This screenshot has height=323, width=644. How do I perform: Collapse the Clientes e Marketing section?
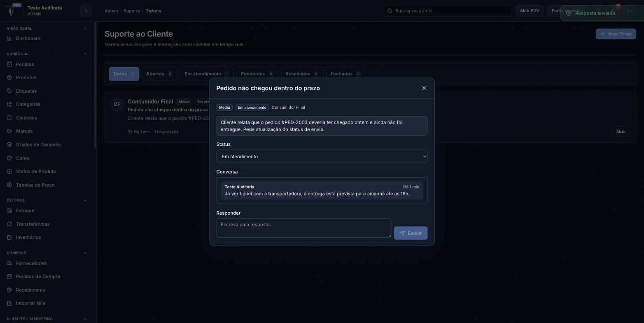pyautogui.click(x=85, y=319)
